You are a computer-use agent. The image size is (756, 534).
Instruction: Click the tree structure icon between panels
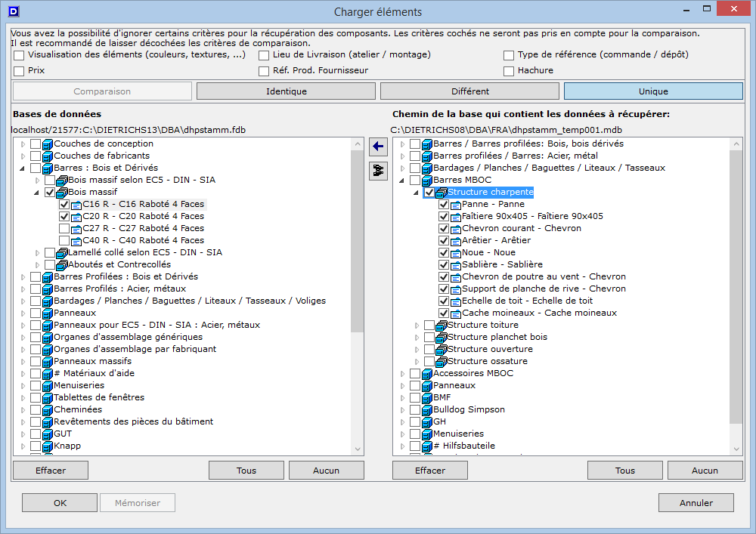coord(376,171)
